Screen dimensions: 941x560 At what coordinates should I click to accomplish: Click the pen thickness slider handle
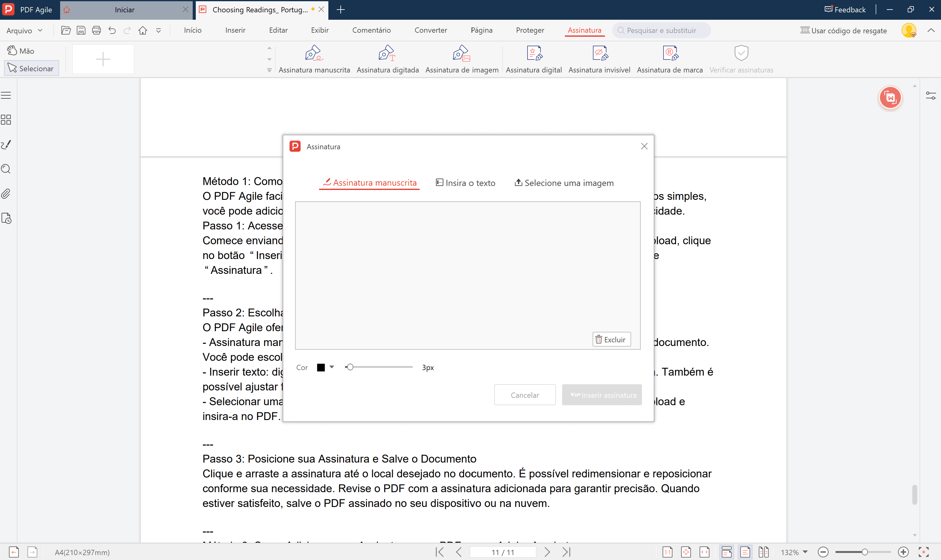350,367
